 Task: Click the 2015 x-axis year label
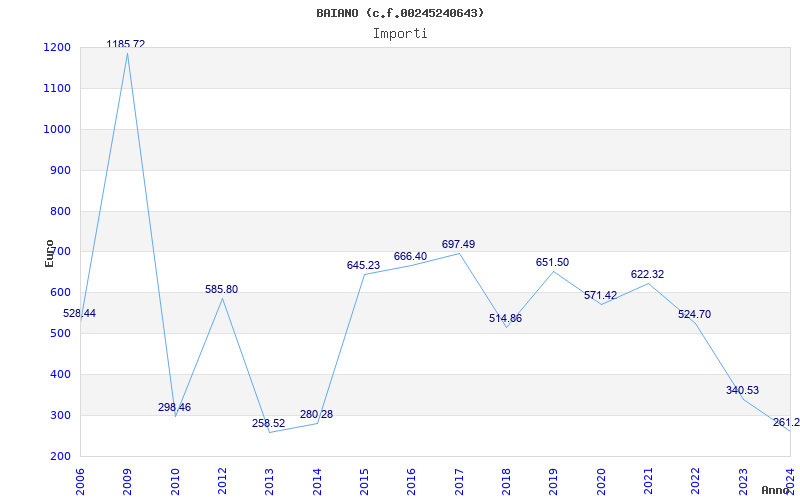(364, 482)
